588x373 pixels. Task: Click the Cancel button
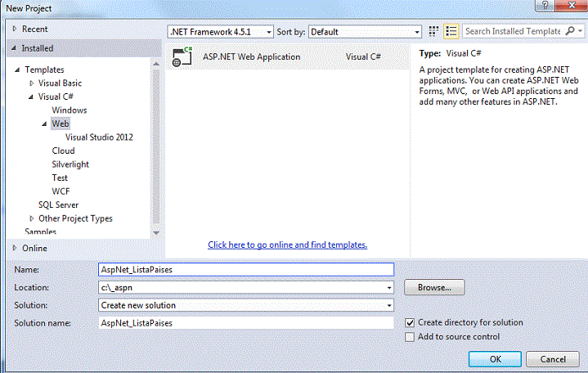pos(553,359)
